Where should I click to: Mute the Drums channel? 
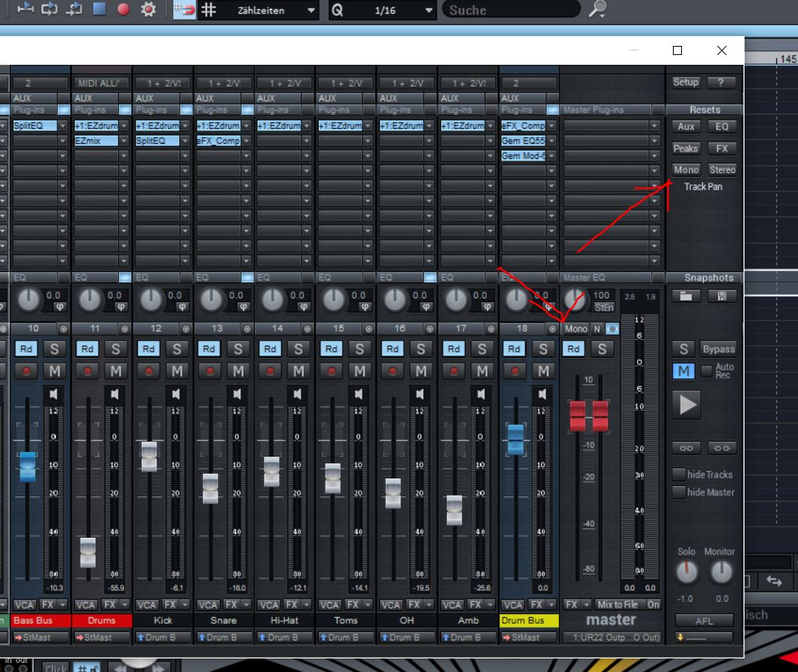[x=115, y=371]
